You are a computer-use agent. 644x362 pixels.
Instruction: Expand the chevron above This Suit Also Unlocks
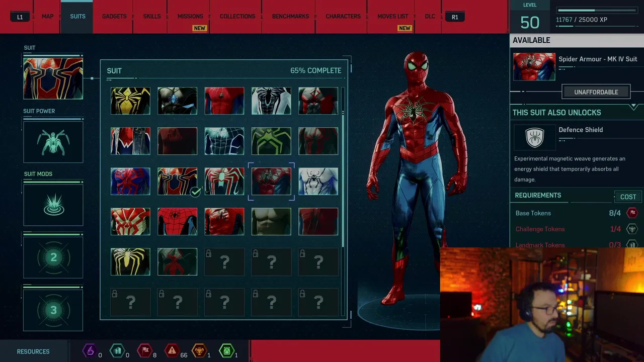pos(633,107)
